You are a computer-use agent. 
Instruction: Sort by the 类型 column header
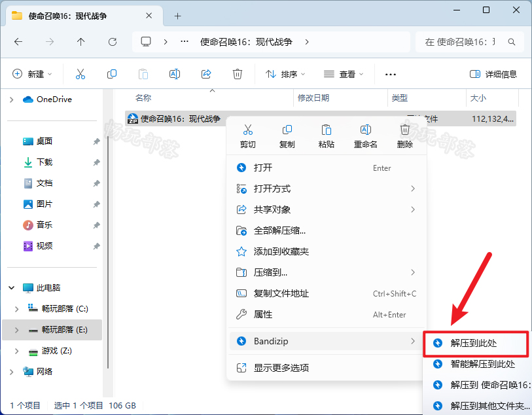coord(400,98)
